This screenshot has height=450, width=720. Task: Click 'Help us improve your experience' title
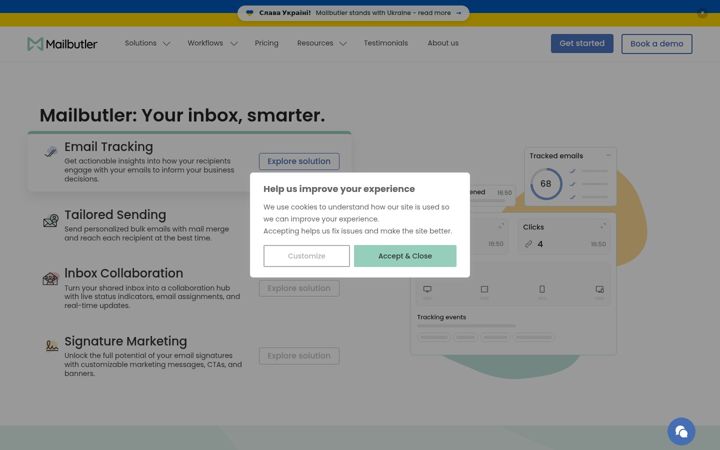(x=339, y=189)
